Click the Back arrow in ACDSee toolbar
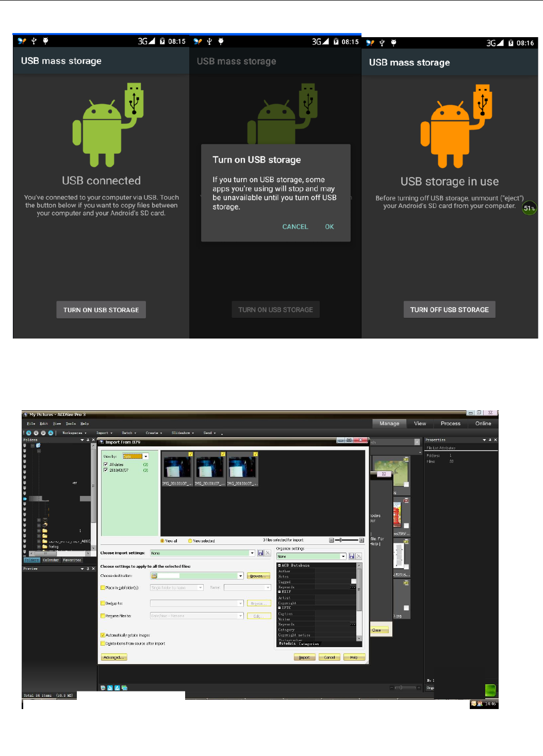 (x=36, y=433)
